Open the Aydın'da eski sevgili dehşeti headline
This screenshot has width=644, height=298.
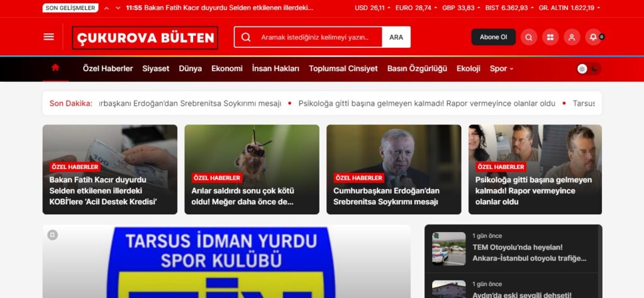click(521, 294)
